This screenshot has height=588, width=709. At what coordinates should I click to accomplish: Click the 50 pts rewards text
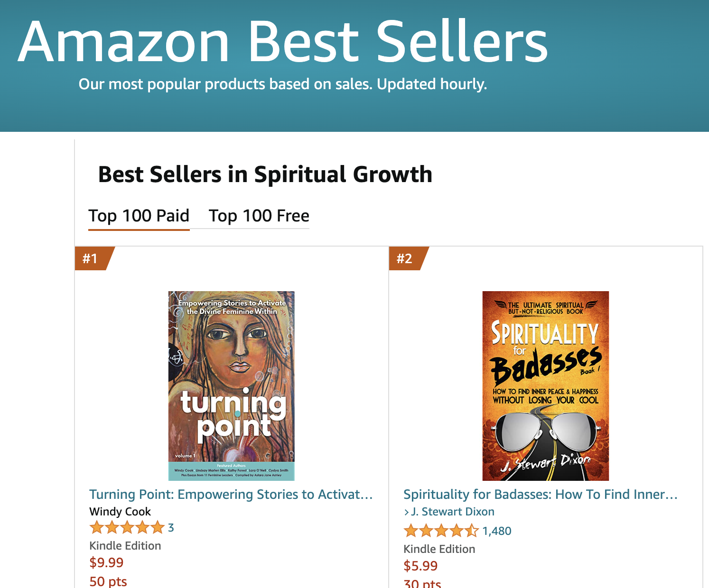point(108,581)
